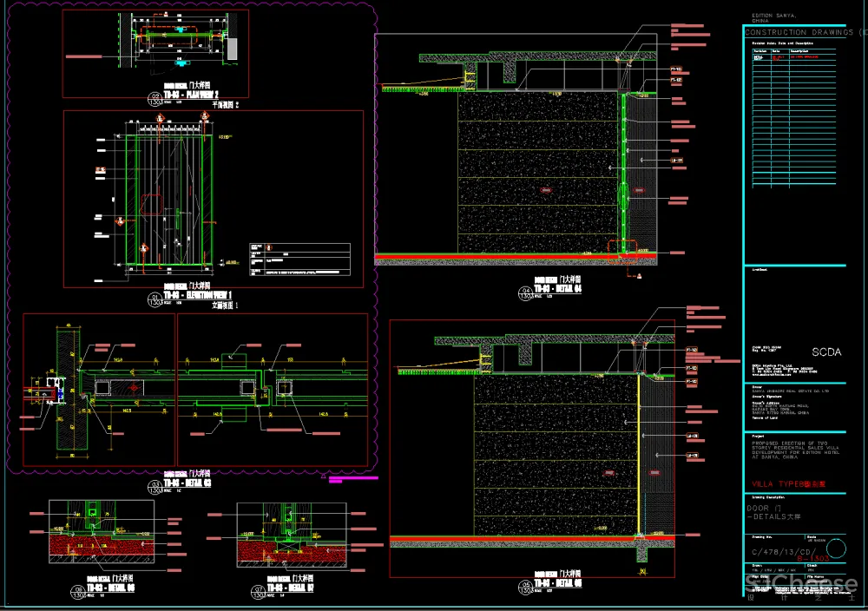Click the SCDA logo in the title block
Image resolution: width=868 pixels, height=611 pixels.
tap(825, 352)
